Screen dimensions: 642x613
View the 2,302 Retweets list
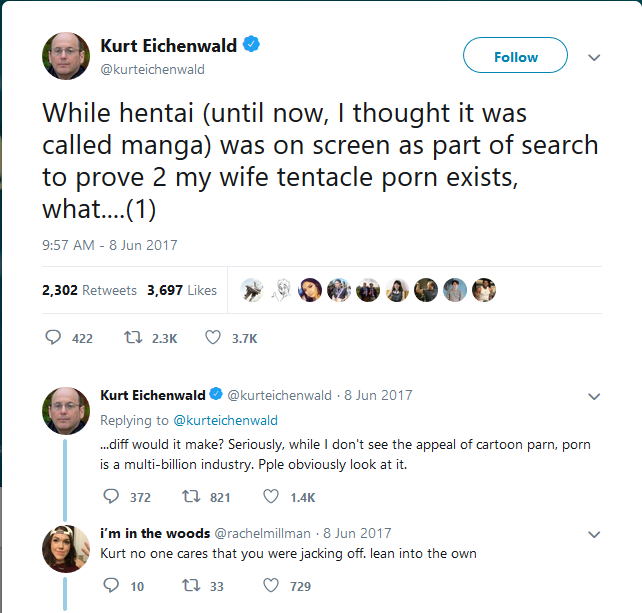click(x=89, y=290)
